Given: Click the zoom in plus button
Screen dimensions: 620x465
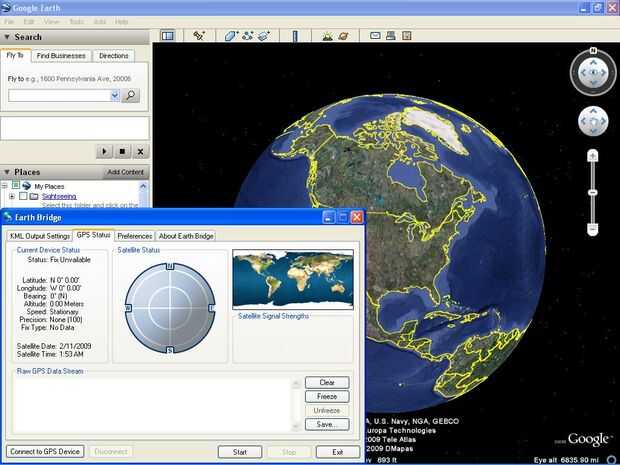Looking at the screenshot, I should coord(592,156).
